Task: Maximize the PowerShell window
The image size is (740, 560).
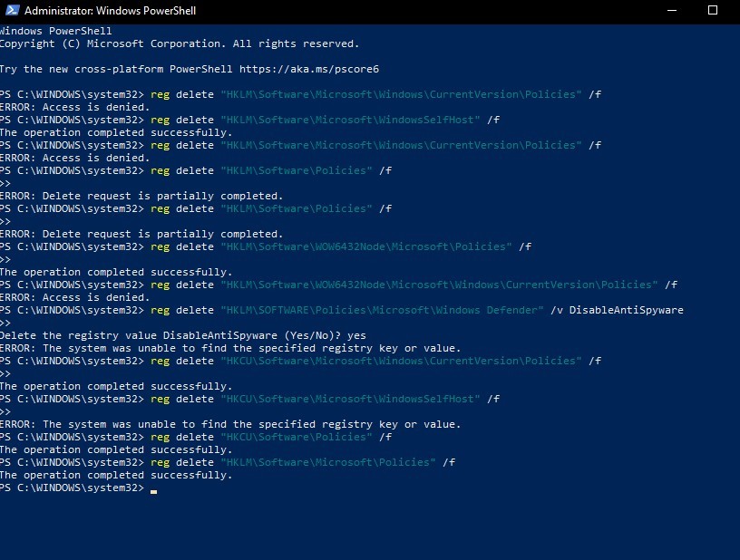Action: point(713,10)
